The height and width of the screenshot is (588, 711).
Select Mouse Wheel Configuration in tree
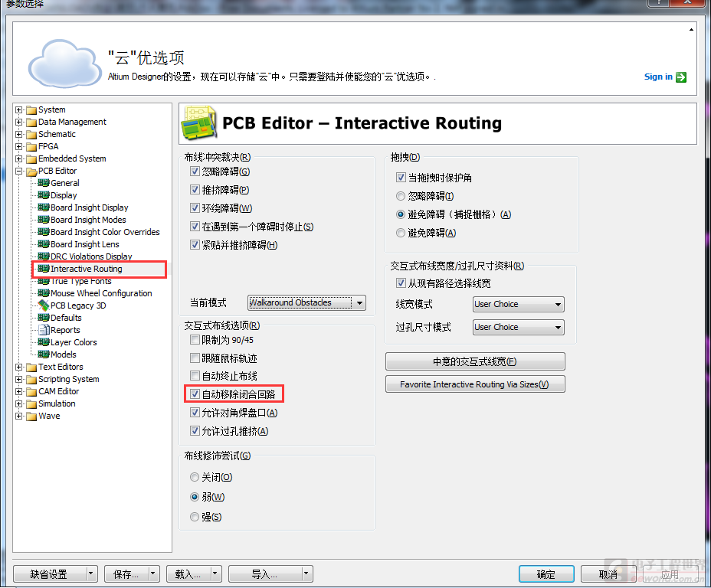(101, 293)
